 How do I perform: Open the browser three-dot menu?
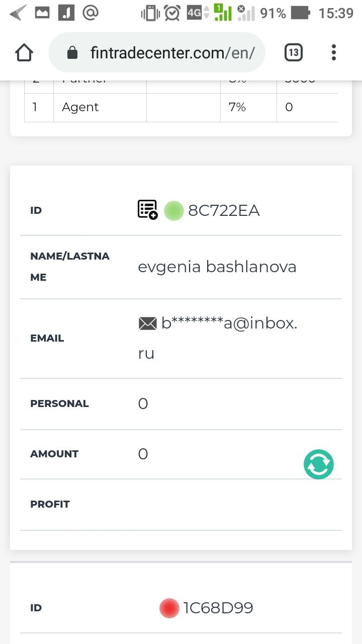[334, 52]
